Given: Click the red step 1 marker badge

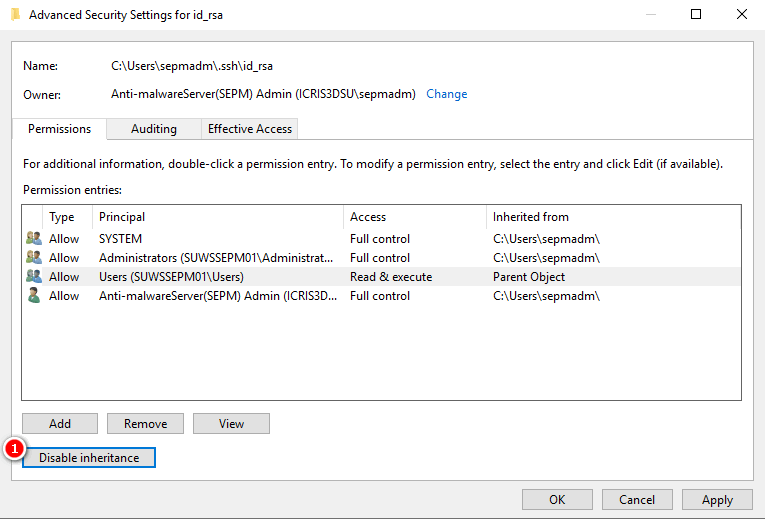Looking at the screenshot, I should click(14, 449).
